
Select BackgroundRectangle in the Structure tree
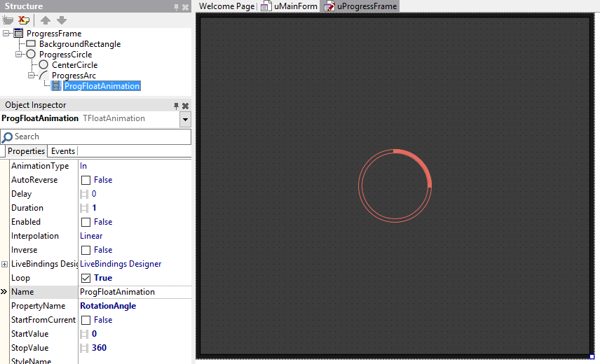[x=79, y=44]
